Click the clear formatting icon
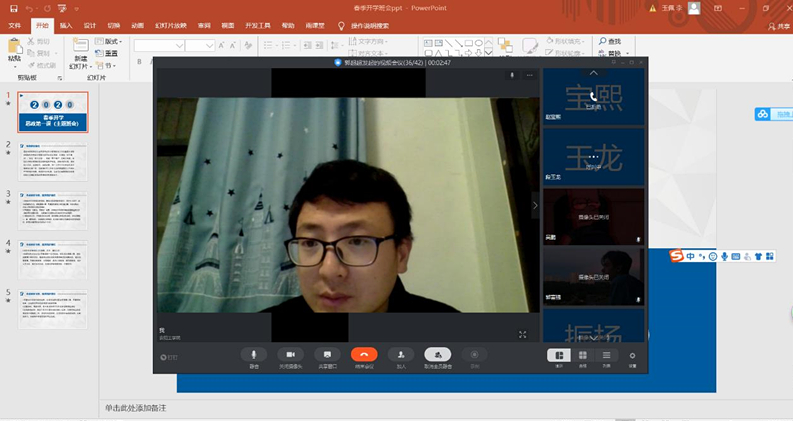This screenshot has height=421, width=793. pos(248,46)
